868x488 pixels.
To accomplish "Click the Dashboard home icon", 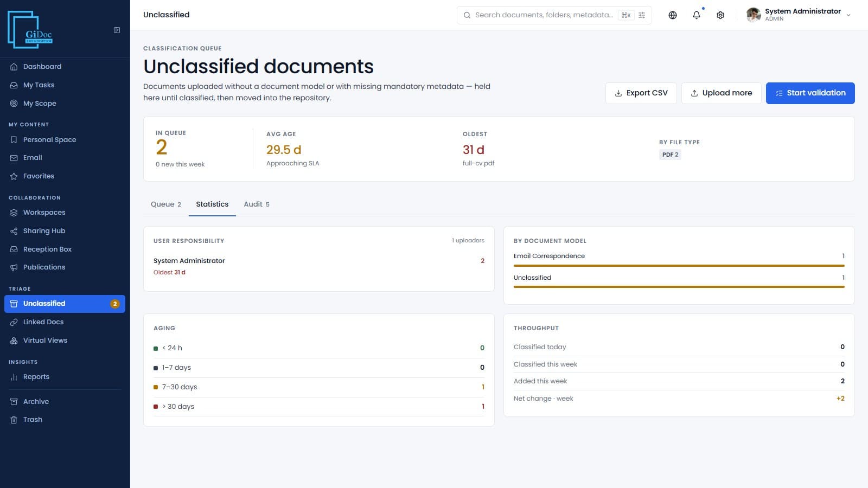I will click(14, 67).
